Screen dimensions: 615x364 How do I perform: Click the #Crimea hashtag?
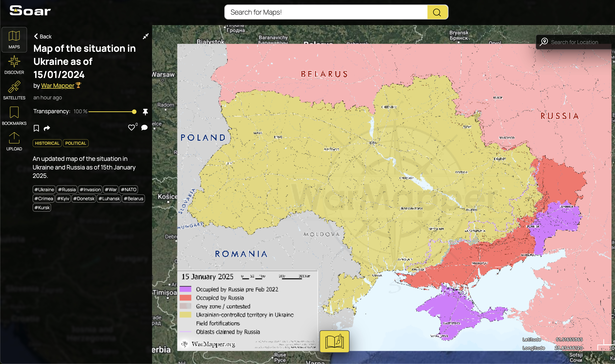(44, 199)
